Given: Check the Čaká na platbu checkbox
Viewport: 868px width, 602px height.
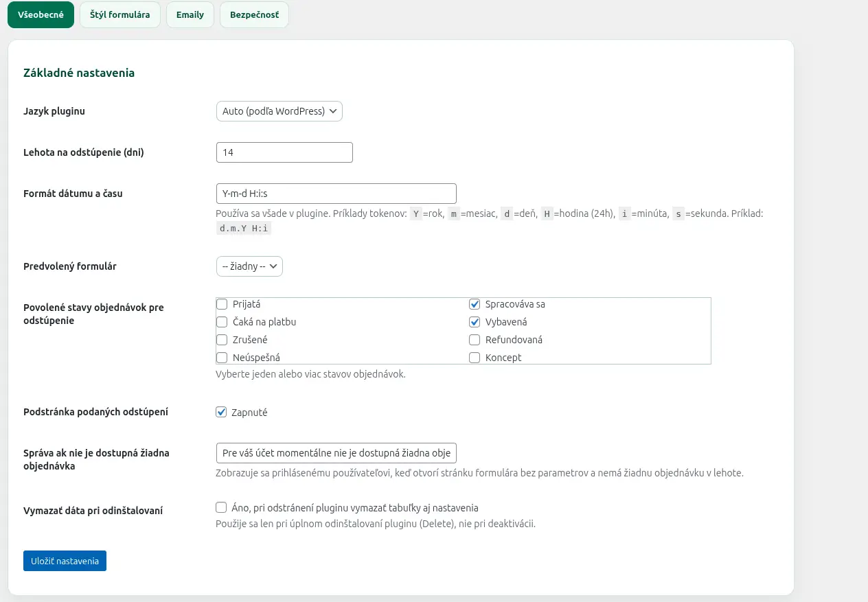Looking at the screenshot, I should [222, 322].
